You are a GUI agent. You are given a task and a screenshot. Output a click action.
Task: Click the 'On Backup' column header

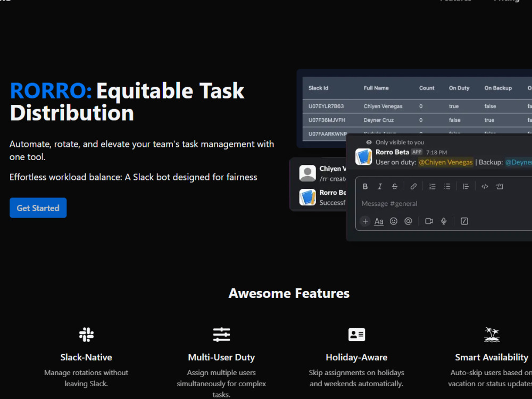498,88
